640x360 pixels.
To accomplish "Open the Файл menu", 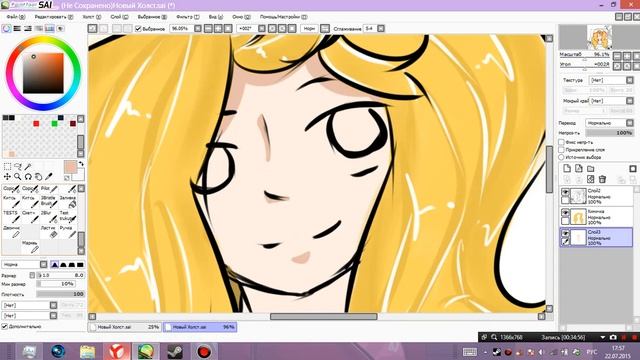I will click(x=16, y=17).
